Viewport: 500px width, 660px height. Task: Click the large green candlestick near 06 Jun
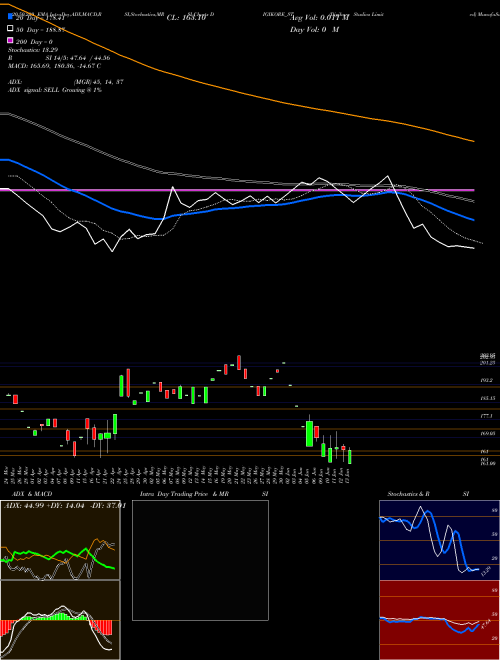click(x=309, y=434)
